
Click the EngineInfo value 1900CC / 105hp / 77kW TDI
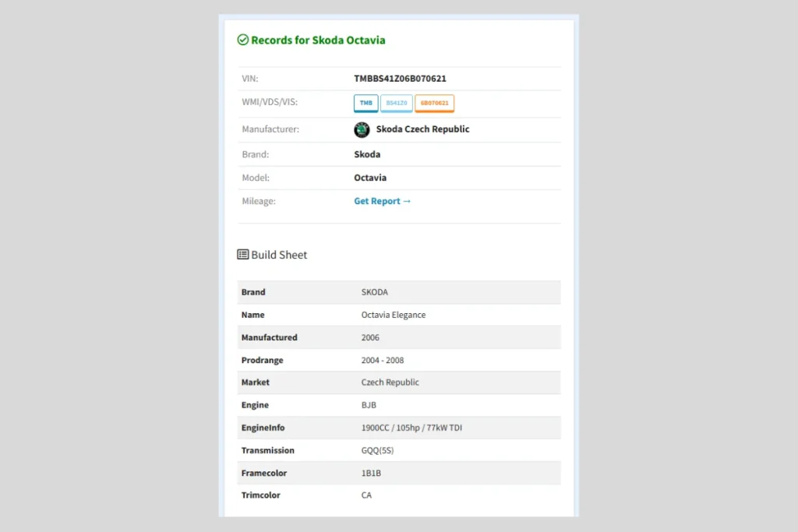(411, 428)
